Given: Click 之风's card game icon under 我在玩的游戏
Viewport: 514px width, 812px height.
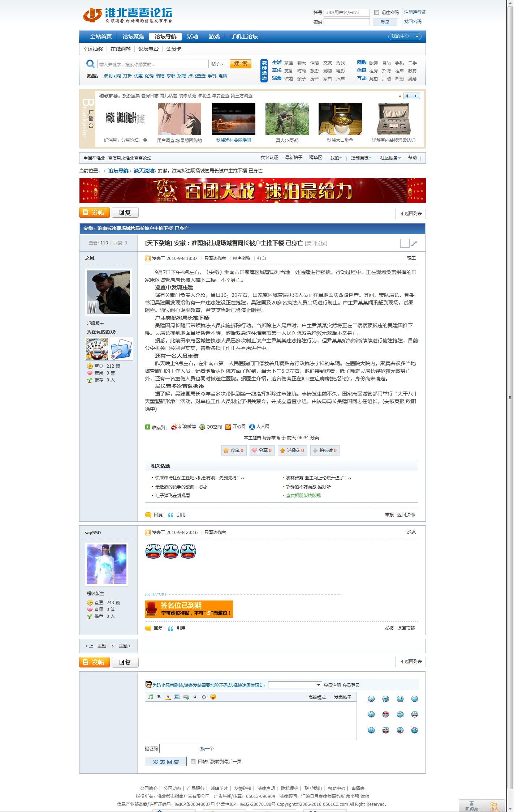Looking at the screenshot, I should [97, 349].
